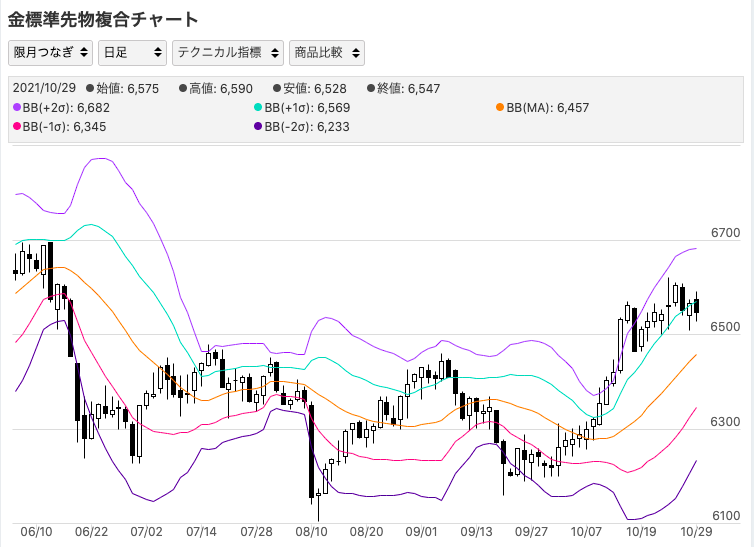Click the 09/01 date axis label

coord(421,532)
